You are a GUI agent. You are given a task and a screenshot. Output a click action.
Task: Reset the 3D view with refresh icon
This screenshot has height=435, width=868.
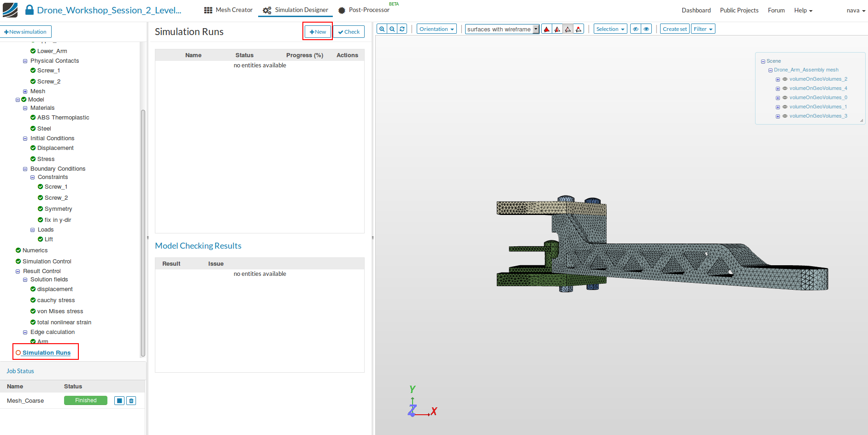tap(402, 29)
